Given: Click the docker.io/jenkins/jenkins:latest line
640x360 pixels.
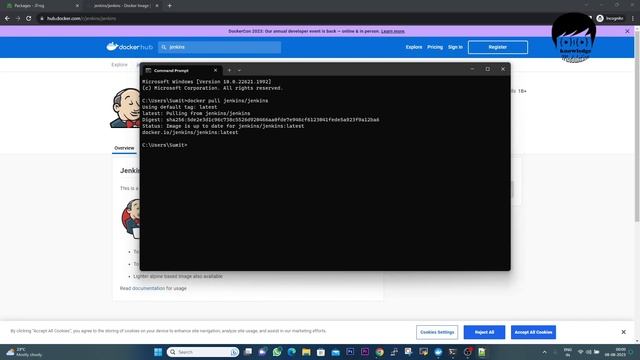Looking at the screenshot, I should pos(190,132).
